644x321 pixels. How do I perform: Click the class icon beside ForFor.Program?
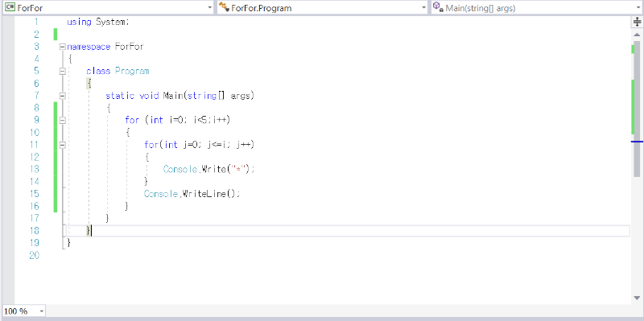tap(224, 7)
